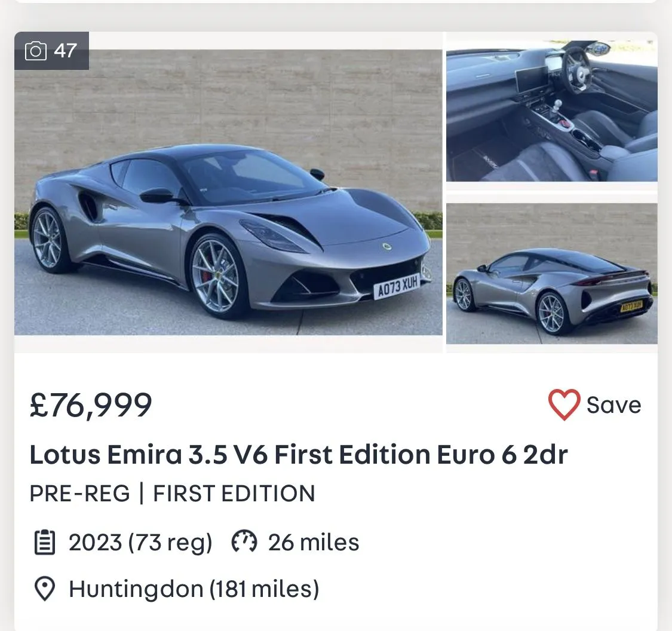This screenshot has width=672, height=631.
Task: View the interior dashboard thumbnail
Action: (551, 111)
